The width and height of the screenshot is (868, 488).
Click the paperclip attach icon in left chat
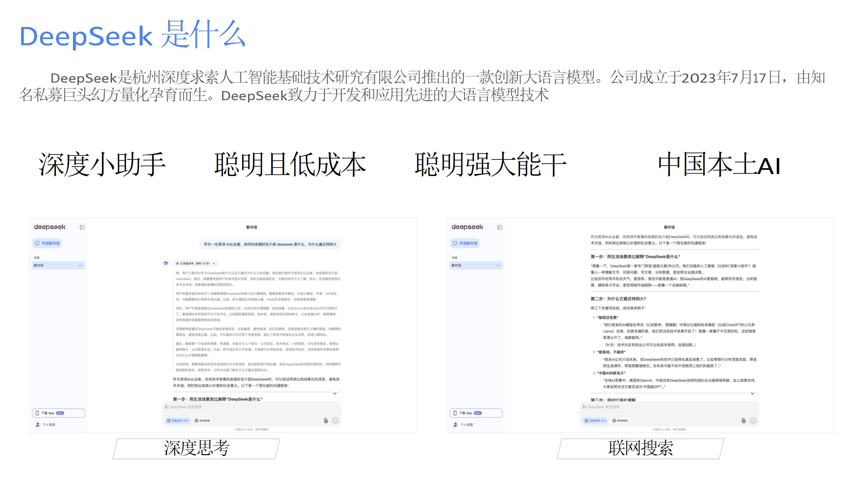click(x=326, y=421)
